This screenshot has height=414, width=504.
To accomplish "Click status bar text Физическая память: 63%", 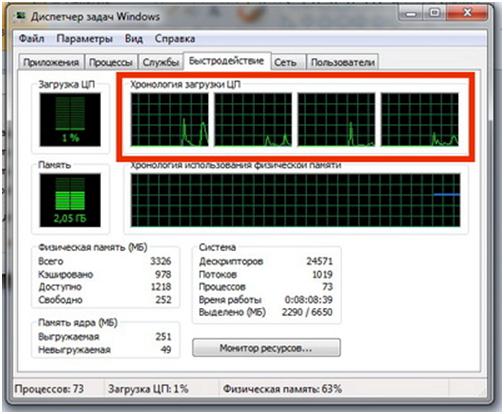I will pyautogui.click(x=282, y=389).
